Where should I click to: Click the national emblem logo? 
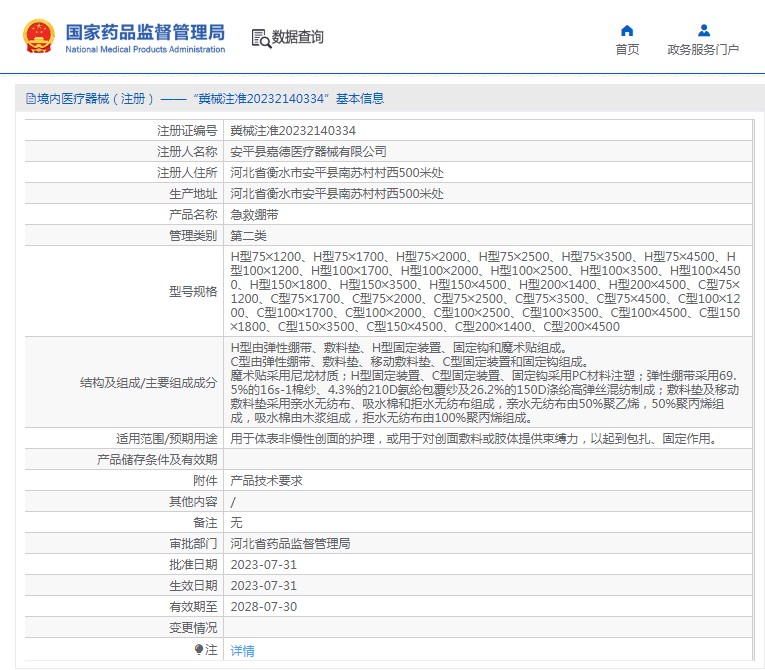39,37
